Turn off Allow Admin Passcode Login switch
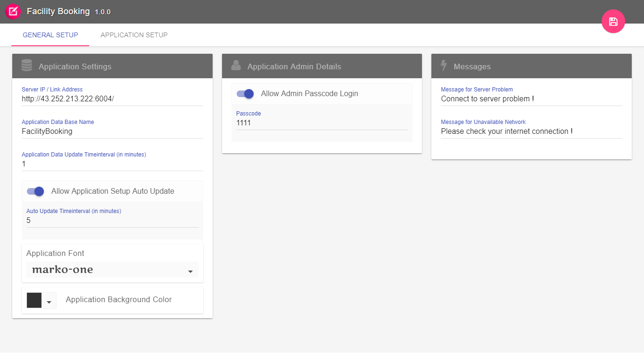 (245, 94)
